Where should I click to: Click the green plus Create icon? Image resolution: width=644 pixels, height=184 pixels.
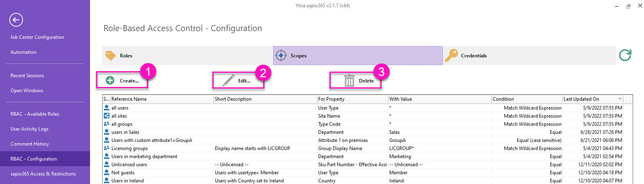coord(110,80)
